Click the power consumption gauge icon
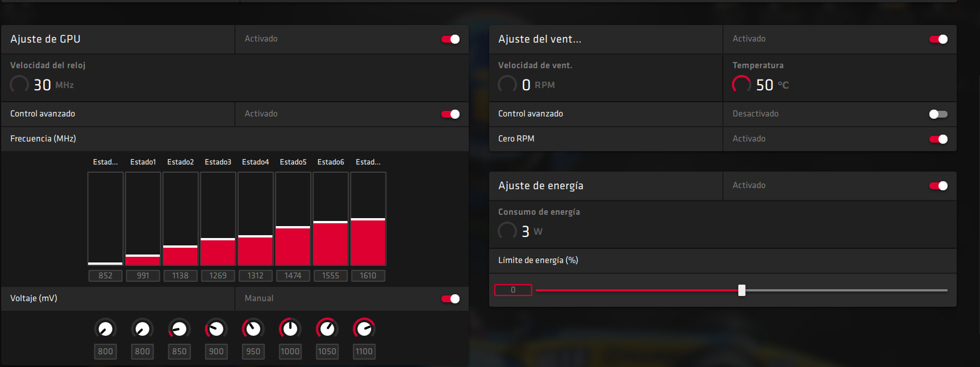980x367 pixels. (x=507, y=231)
